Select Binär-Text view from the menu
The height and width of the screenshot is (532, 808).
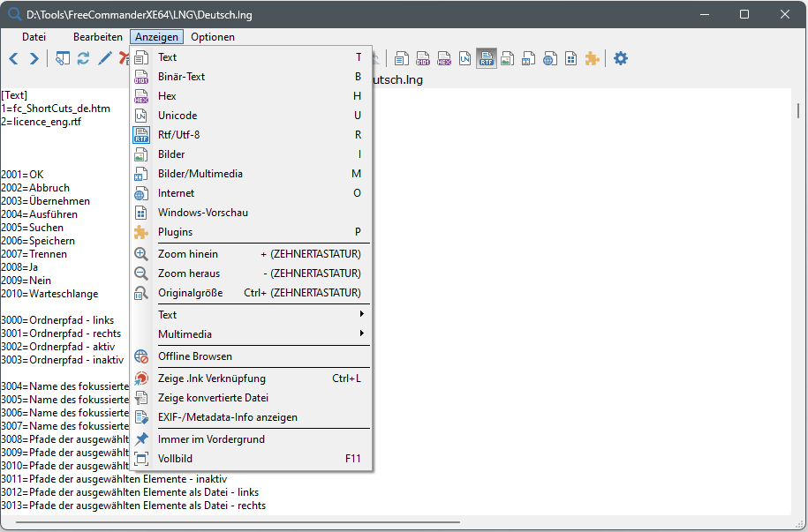[181, 77]
